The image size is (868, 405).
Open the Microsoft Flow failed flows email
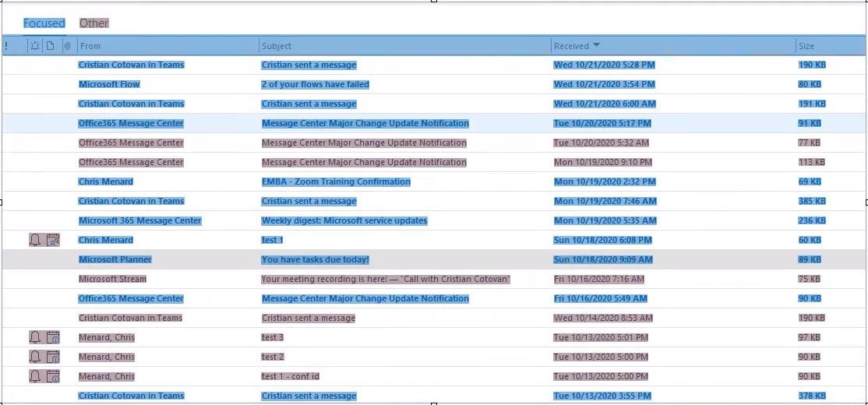point(315,84)
